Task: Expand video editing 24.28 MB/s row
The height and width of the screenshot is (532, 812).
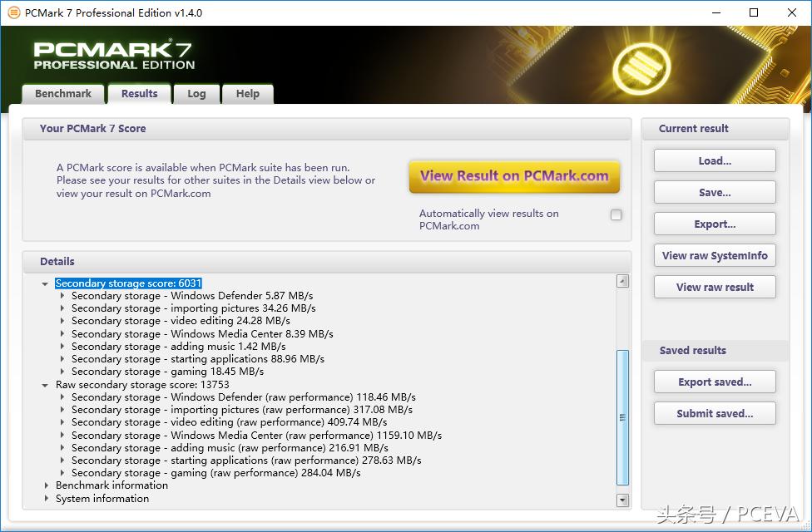Action: pyautogui.click(x=62, y=321)
